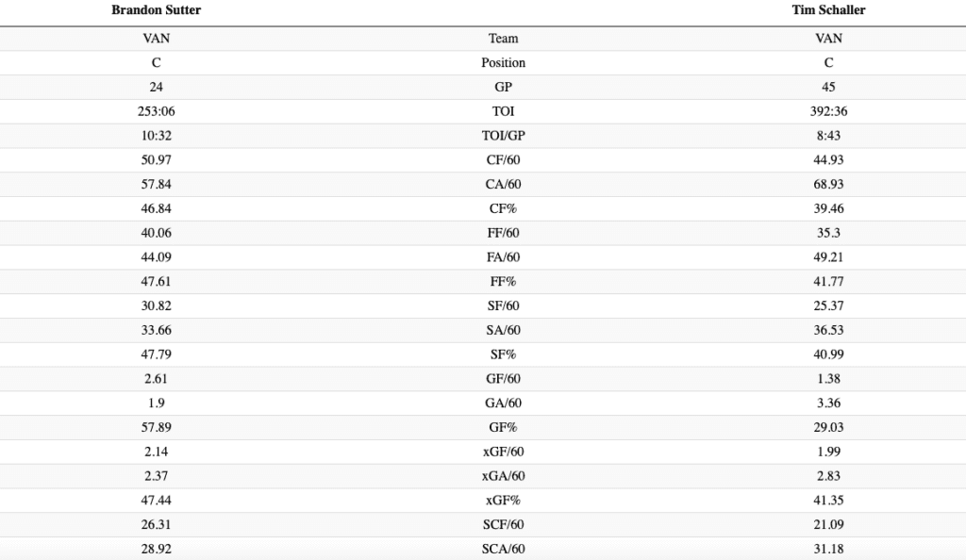Click the Tim Schaller column header
Image resolution: width=966 pixels, height=560 pixels.
pos(828,10)
